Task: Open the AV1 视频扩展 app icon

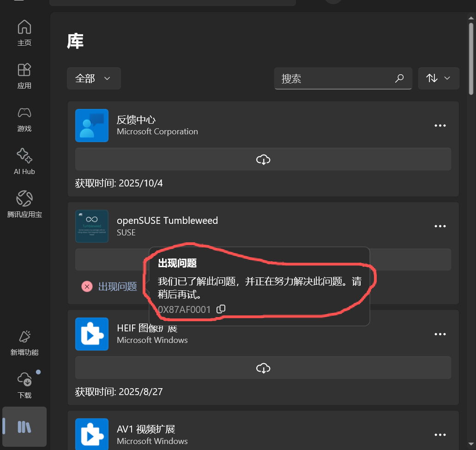Action: point(92,434)
